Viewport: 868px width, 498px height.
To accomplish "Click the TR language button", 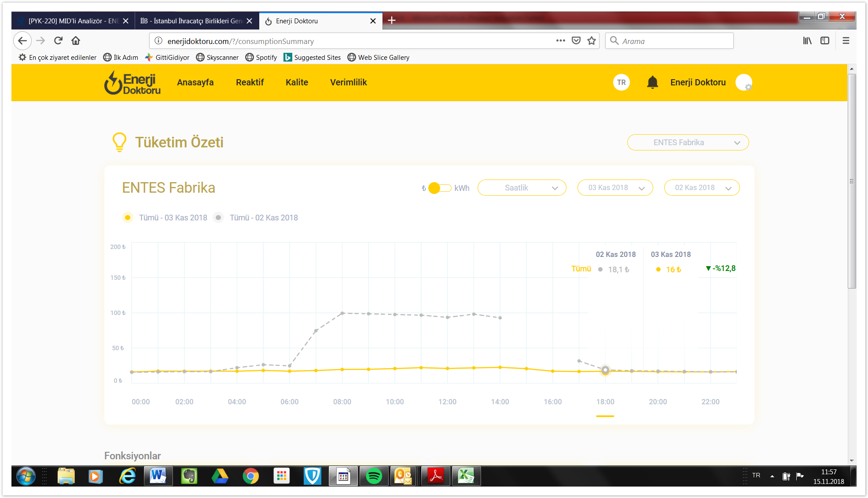I will click(x=621, y=82).
